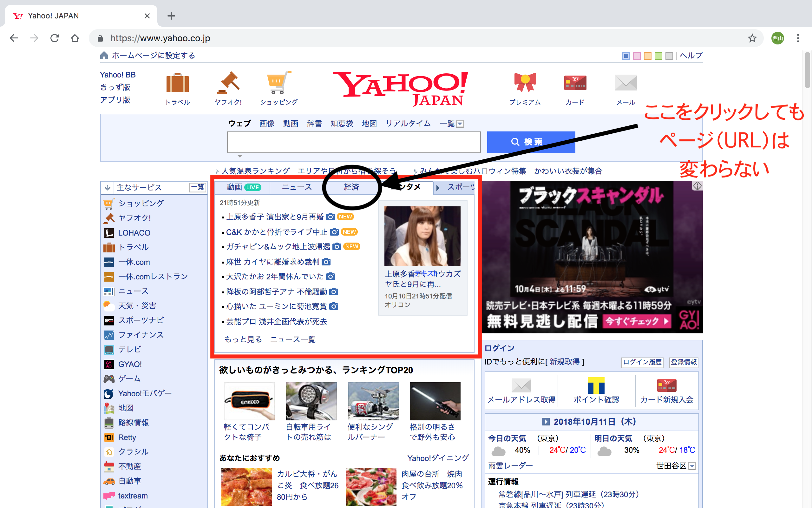Open the プレミアム ribbon icon
Viewport: 812px width, 508px height.
point(525,83)
